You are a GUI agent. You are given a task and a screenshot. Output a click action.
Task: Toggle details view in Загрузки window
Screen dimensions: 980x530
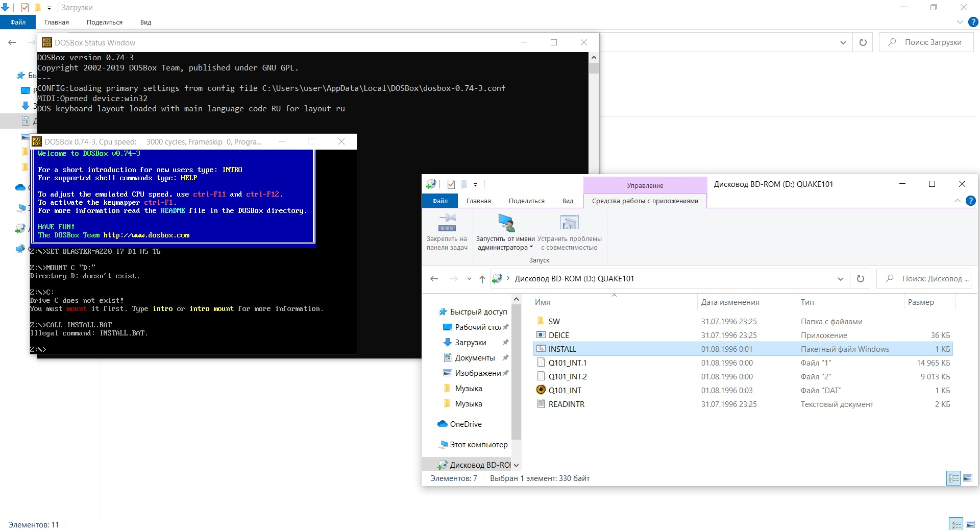955,524
